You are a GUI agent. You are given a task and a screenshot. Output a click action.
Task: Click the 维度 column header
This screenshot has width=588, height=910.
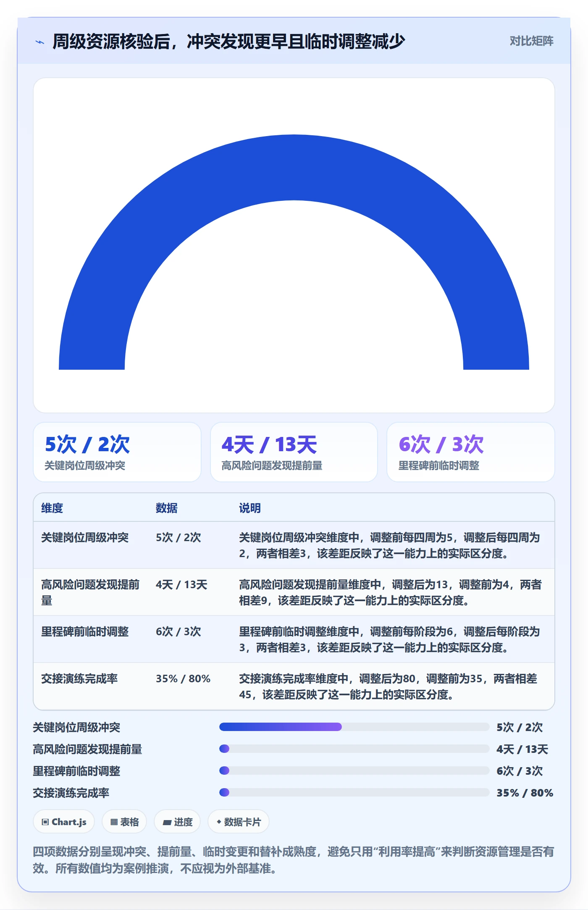point(52,508)
